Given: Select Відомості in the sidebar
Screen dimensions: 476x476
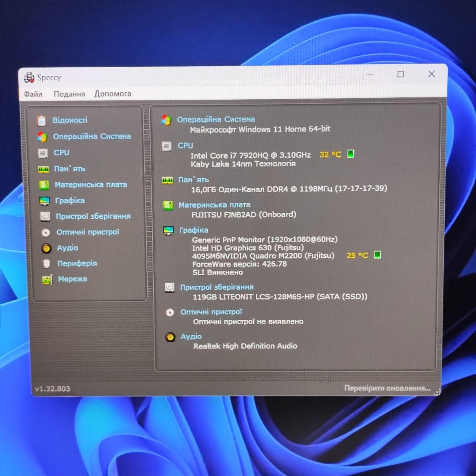Looking at the screenshot, I should tap(70, 120).
